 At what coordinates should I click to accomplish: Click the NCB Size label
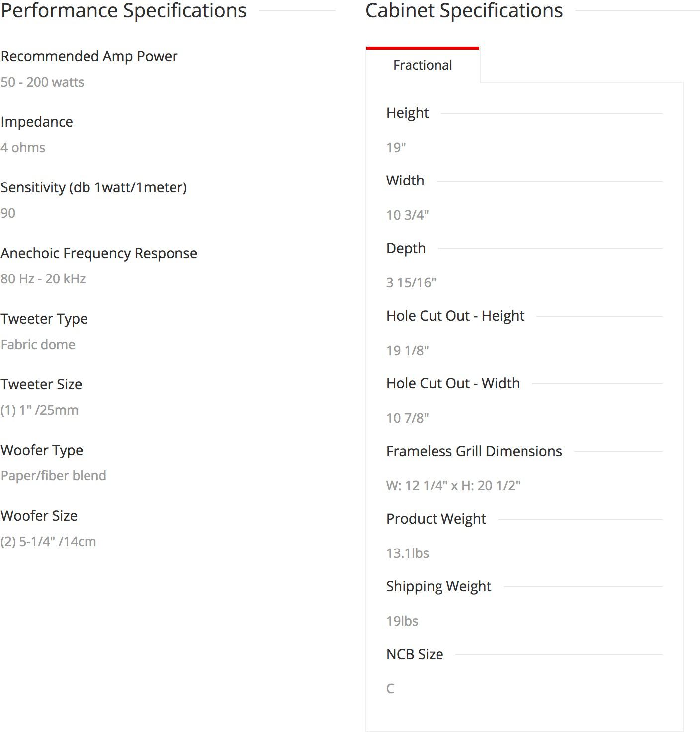point(415,654)
